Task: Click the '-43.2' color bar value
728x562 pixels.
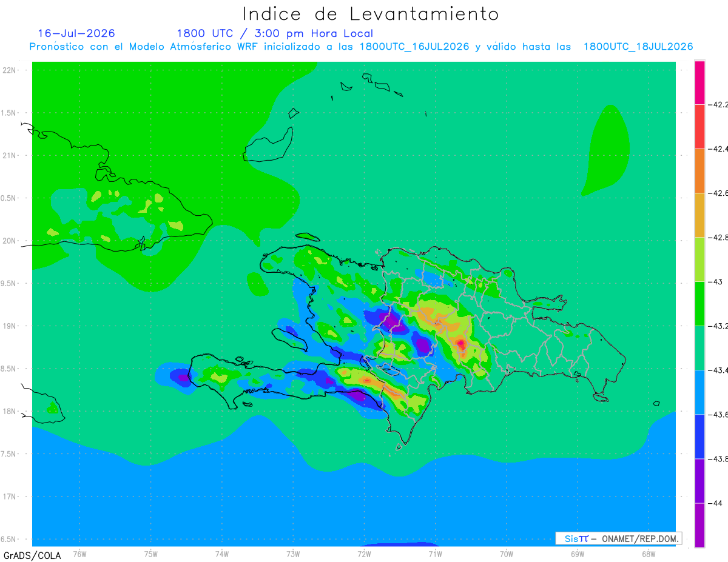Action: coord(718,326)
